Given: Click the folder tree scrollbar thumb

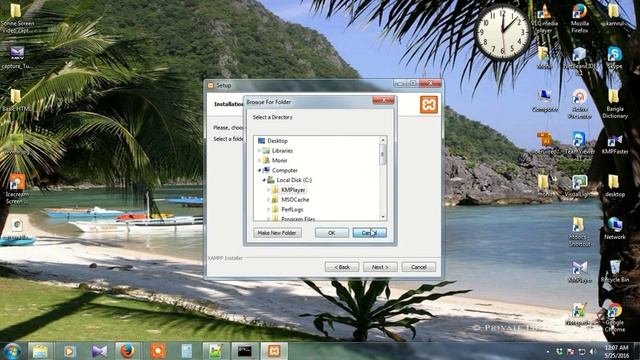Looking at the screenshot, I should (383, 154).
